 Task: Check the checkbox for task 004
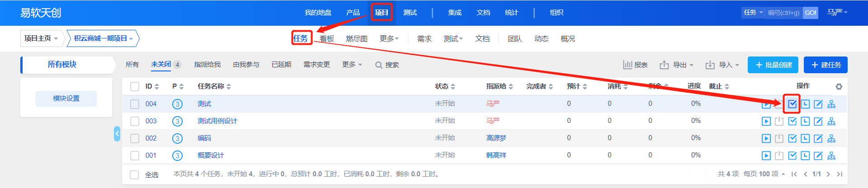point(135,104)
